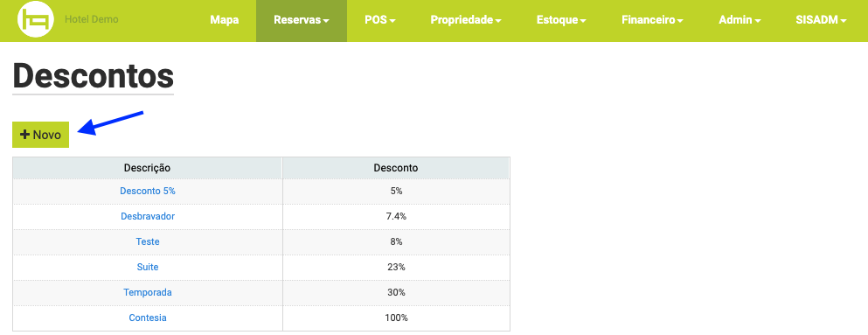Open the Desconto 5% link

coord(147,191)
